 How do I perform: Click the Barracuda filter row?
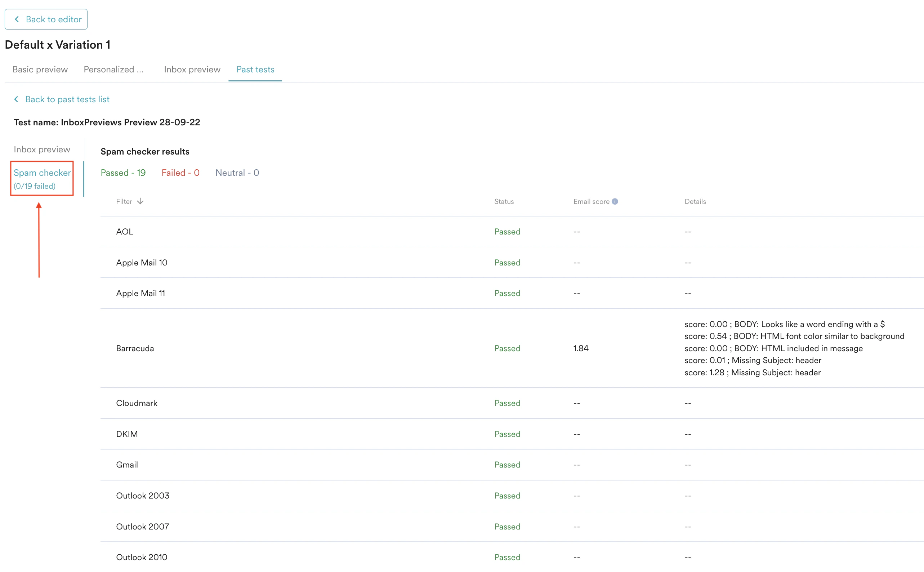pos(135,348)
